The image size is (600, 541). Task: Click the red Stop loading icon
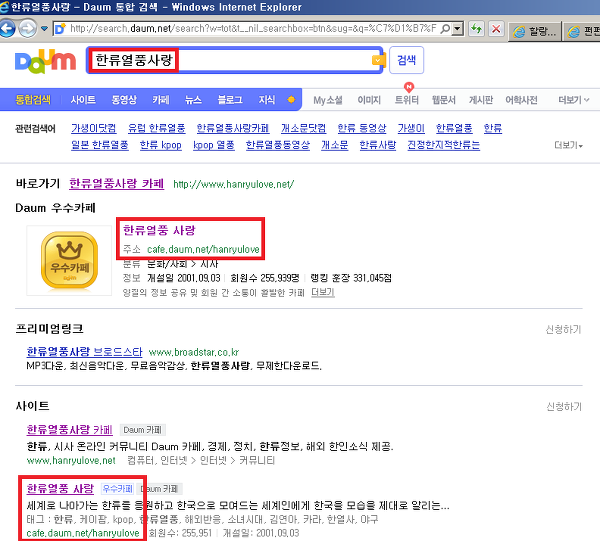(496, 29)
